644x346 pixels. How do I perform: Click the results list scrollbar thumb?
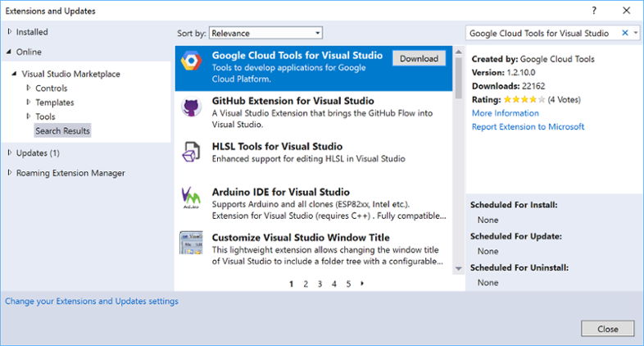pyautogui.click(x=458, y=78)
